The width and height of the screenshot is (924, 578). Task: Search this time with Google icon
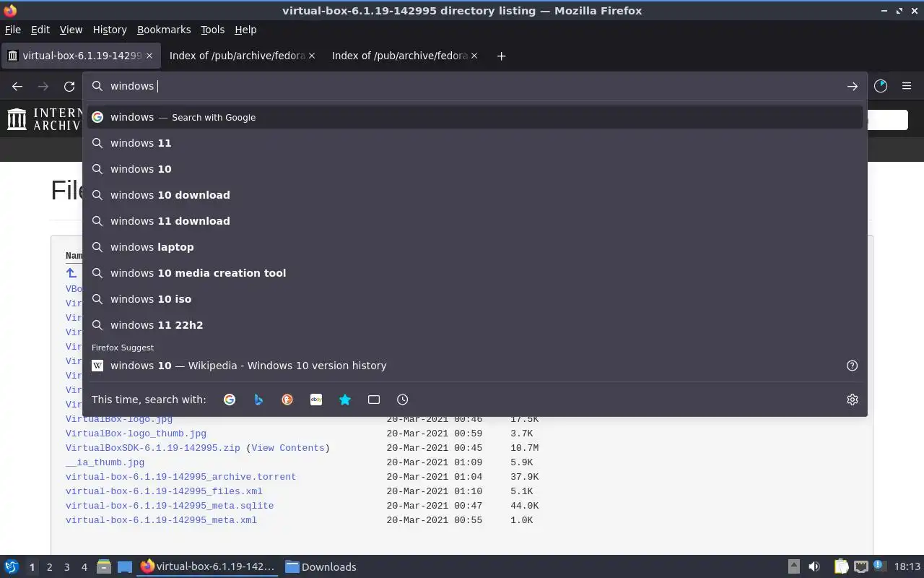230,400
